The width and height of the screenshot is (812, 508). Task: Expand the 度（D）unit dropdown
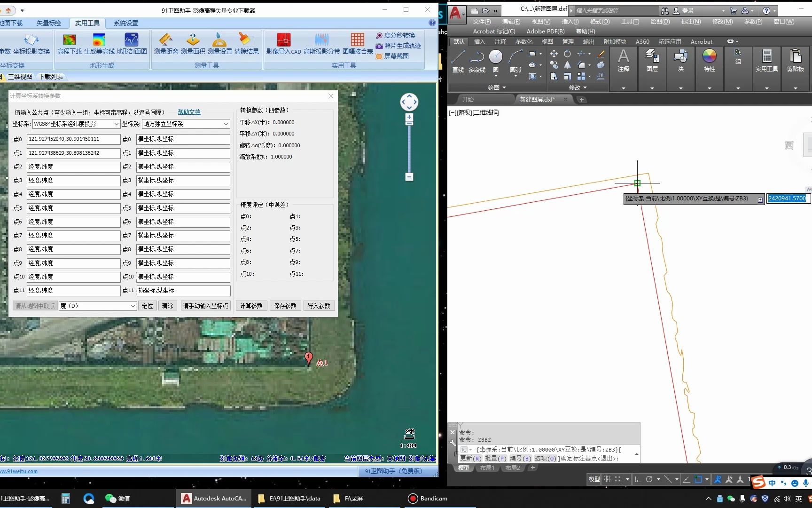tap(133, 306)
